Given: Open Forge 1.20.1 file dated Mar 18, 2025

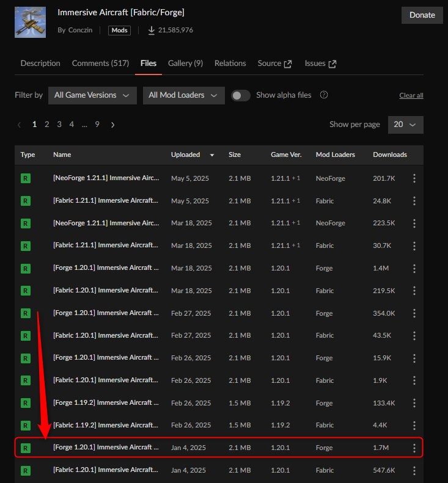Looking at the screenshot, I should click(106, 267).
